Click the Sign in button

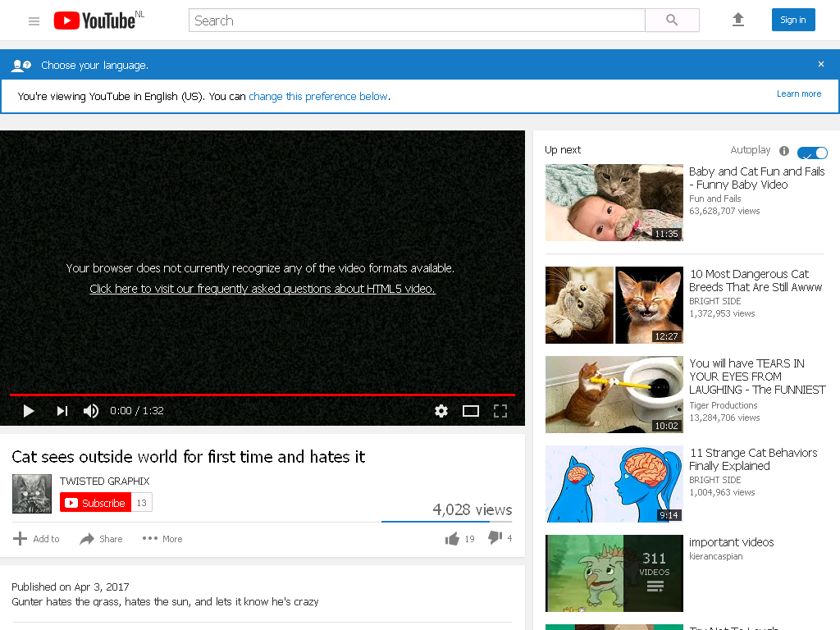[793, 20]
